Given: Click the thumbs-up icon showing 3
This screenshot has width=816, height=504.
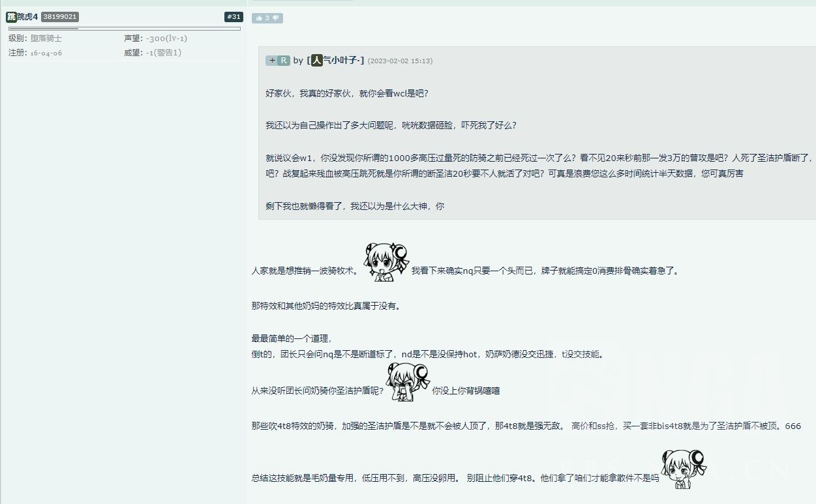Looking at the screenshot, I should point(261,18).
